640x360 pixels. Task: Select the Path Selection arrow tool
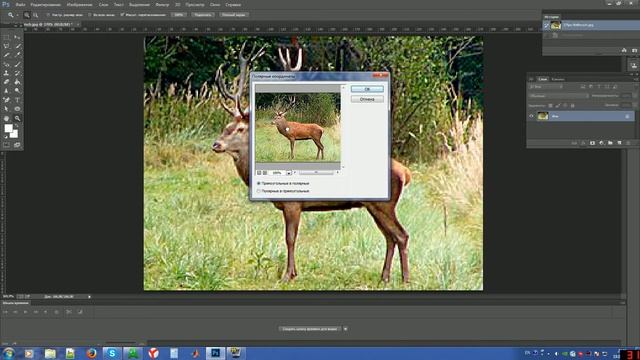[x=7, y=109]
